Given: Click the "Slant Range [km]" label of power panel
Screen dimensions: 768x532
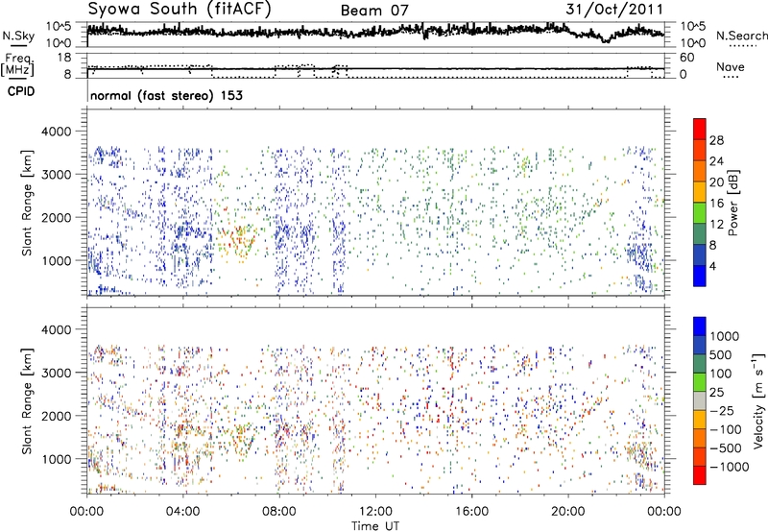Looking at the screenshot, I should point(27,203).
